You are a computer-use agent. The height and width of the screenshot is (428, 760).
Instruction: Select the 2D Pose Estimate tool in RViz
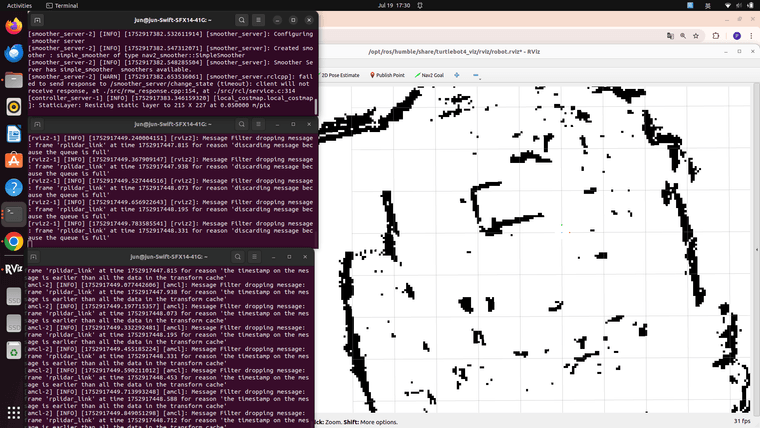[x=339, y=75]
